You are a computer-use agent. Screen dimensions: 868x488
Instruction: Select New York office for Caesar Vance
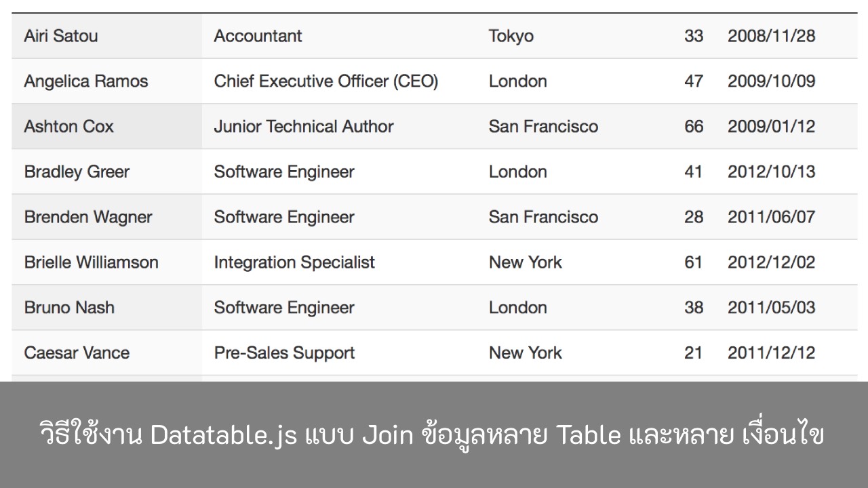click(x=563, y=353)
